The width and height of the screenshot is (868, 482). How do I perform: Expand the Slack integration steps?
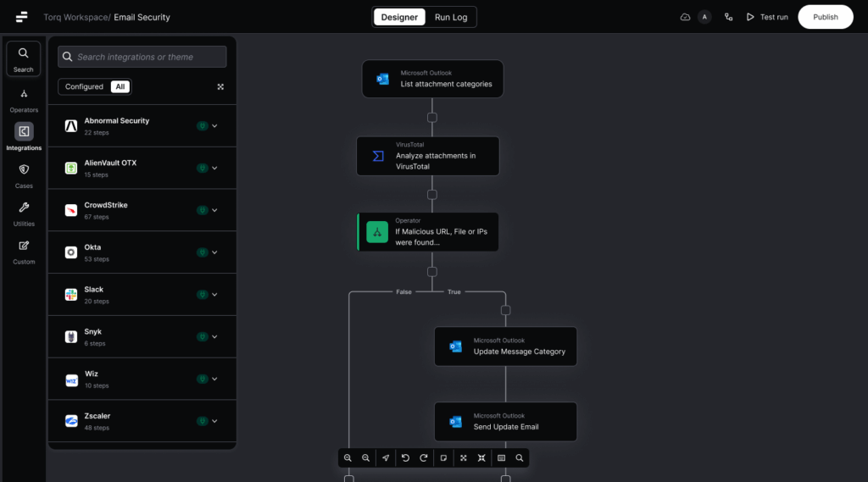click(x=214, y=295)
